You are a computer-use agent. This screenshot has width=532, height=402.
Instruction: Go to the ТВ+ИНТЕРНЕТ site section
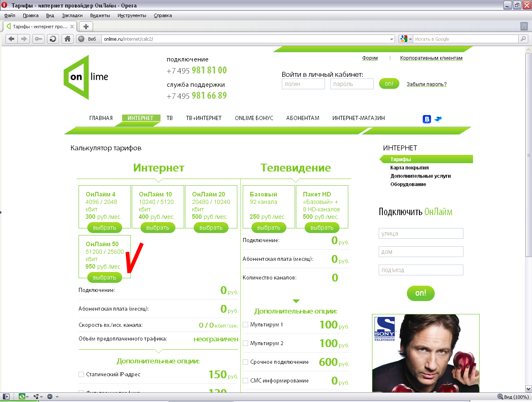click(204, 118)
